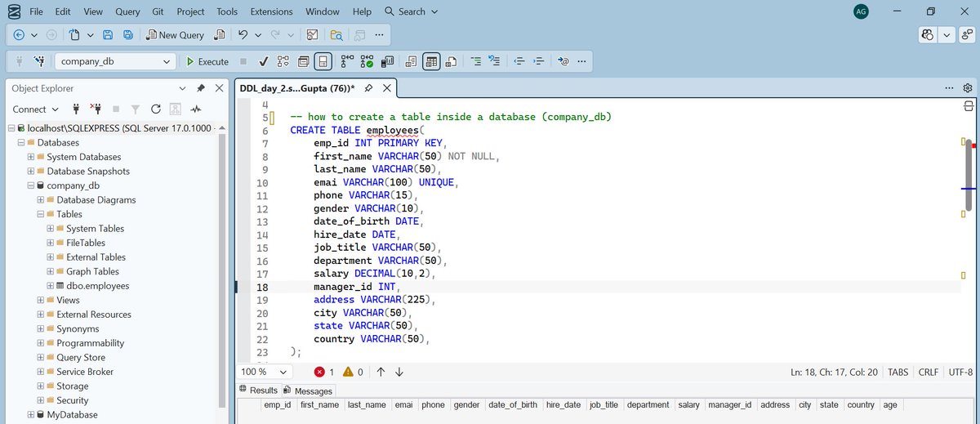Screen dimensions: 980x424
Task: Toggle Include Actual Execution Plan
Action: (x=346, y=61)
